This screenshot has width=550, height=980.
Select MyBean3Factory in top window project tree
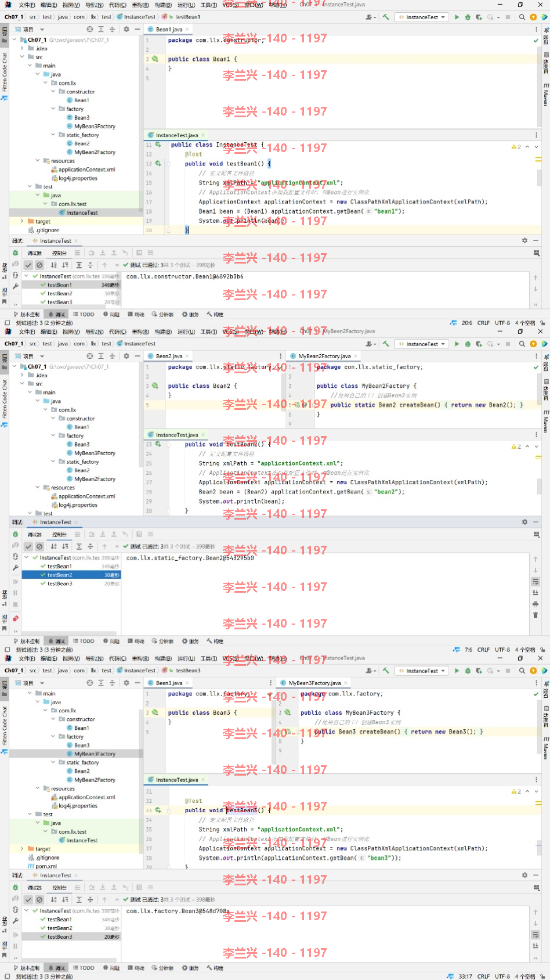tap(91, 126)
